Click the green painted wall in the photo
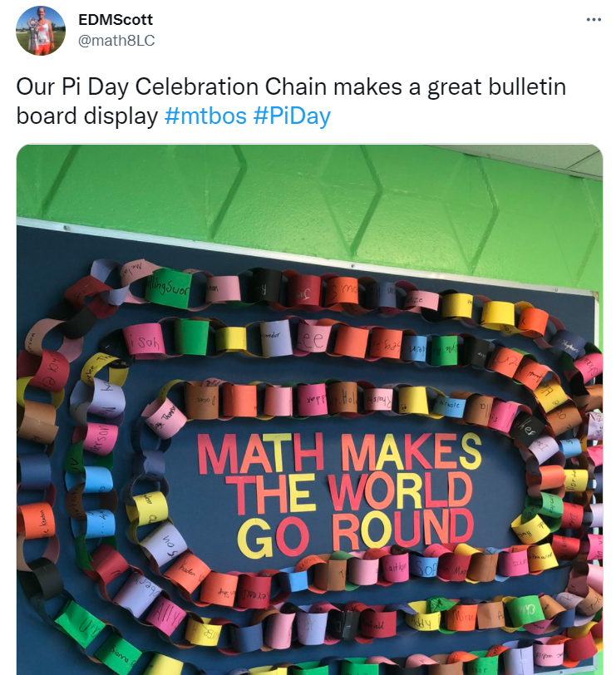This screenshot has width=616, height=675. click(x=333, y=200)
